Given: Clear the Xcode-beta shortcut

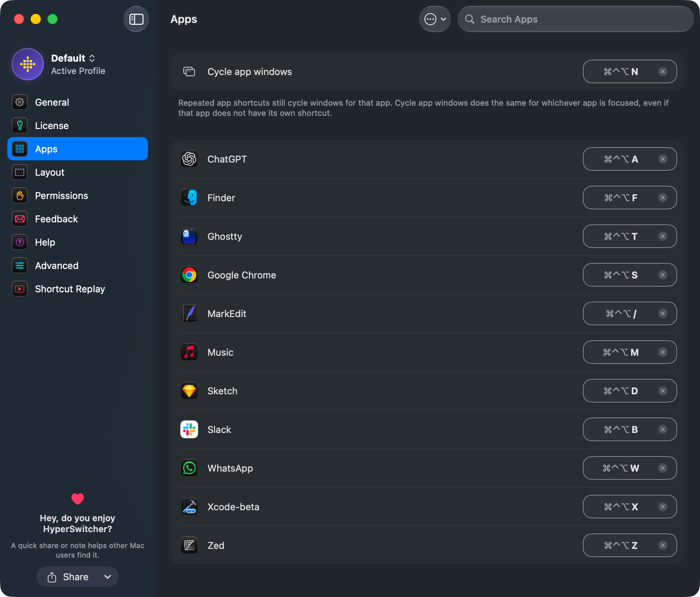Looking at the screenshot, I should click(x=663, y=507).
